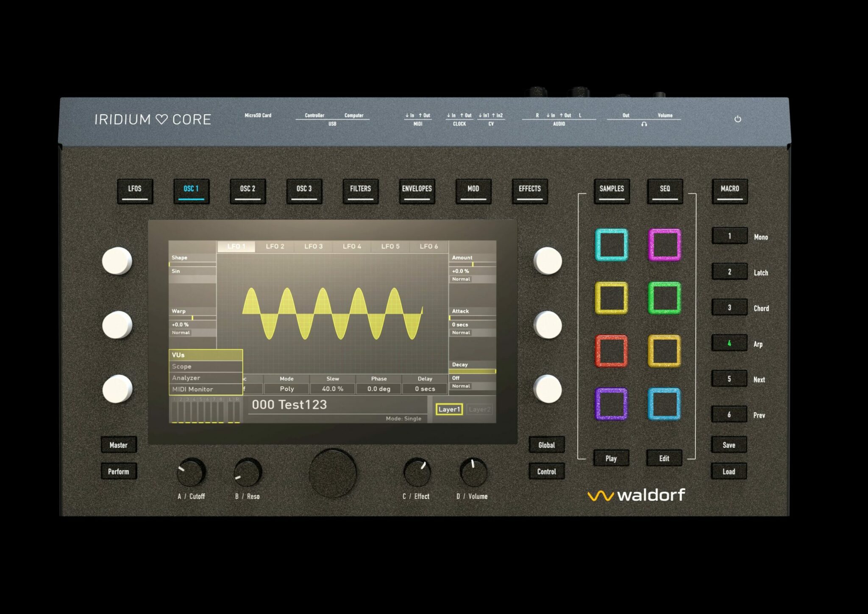Image resolution: width=868 pixels, height=614 pixels.
Task: Switch to the LFO 4 tab
Action: click(x=352, y=246)
